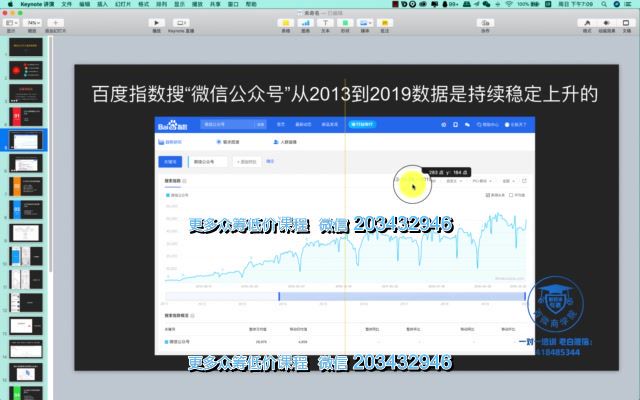Select the slide thumbnail with blue panel
Screen dimensions: 640x400
click(26, 210)
